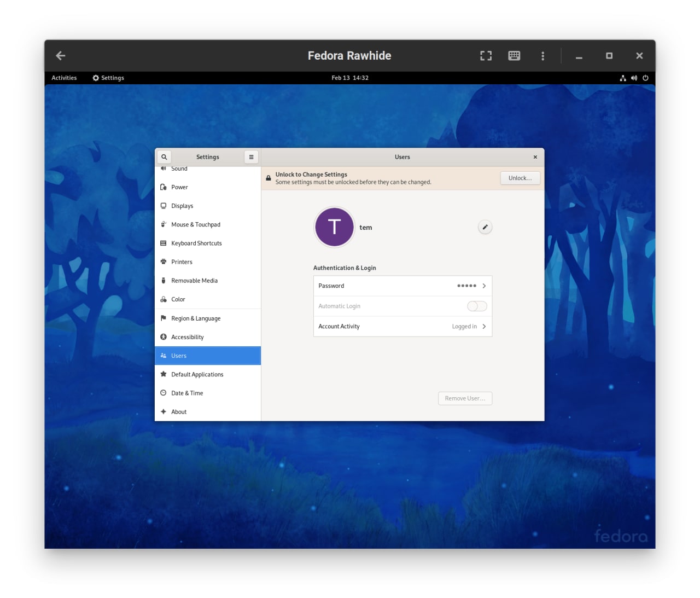Click the back arrow in Fedora Rawhide titlebar
Image resolution: width=700 pixels, height=598 pixels.
tap(61, 55)
